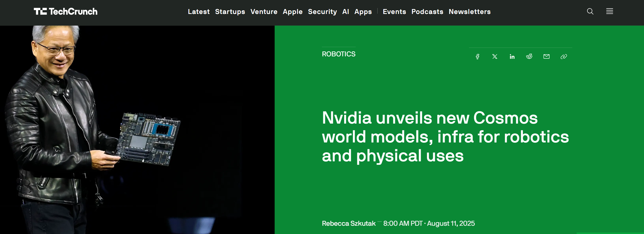Navigate to the Security section
This screenshot has width=644, height=234.
[322, 12]
